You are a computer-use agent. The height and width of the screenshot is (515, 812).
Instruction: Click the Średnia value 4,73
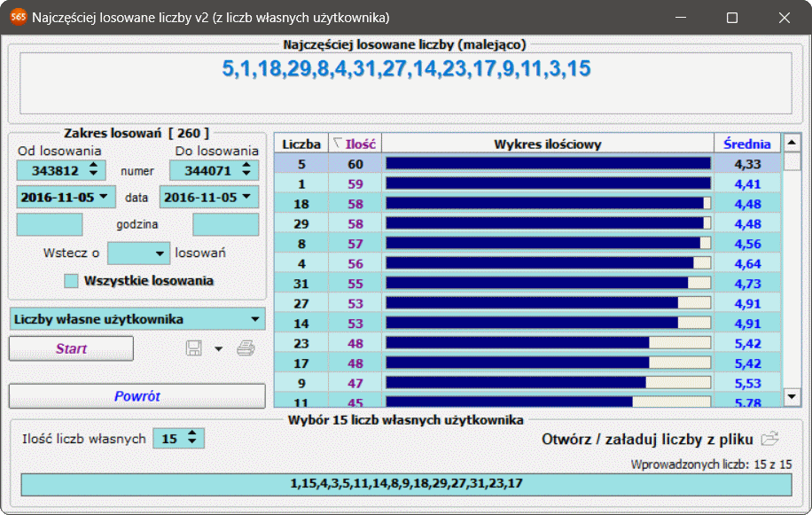click(x=747, y=284)
